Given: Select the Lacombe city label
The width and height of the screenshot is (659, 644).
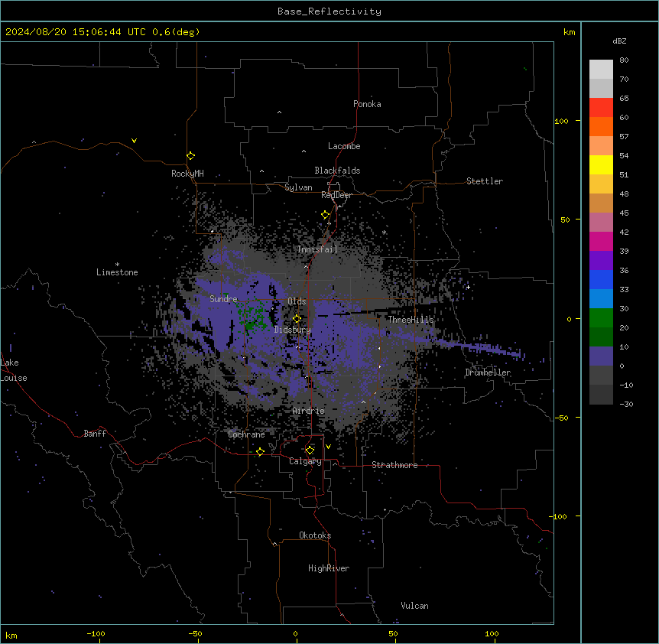Looking at the screenshot, I should [x=344, y=146].
